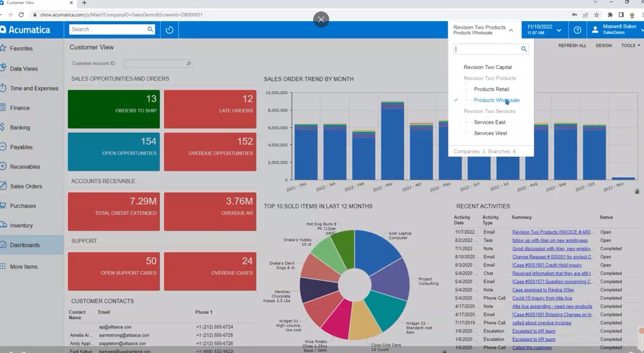Click the Customer Account ID lookup icon
644x353 pixels.
coord(188,64)
